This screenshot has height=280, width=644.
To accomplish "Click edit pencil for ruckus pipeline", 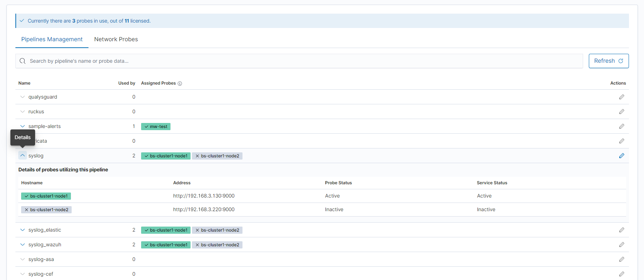I will tap(621, 111).
